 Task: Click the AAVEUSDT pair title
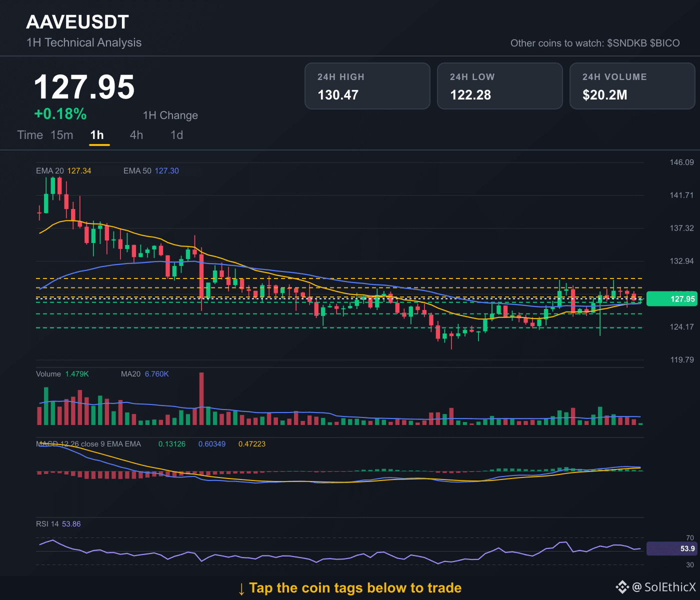pyautogui.click(x=77, y=22)
